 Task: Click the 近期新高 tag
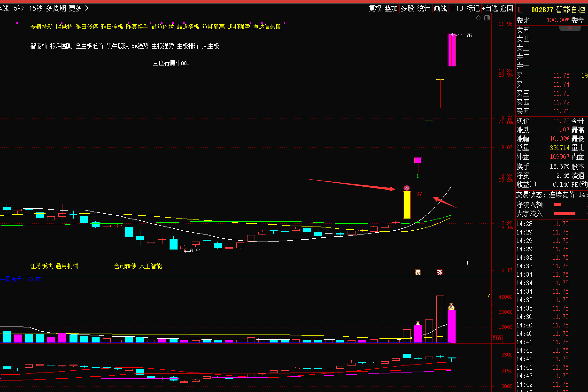[x=213, y=27]
